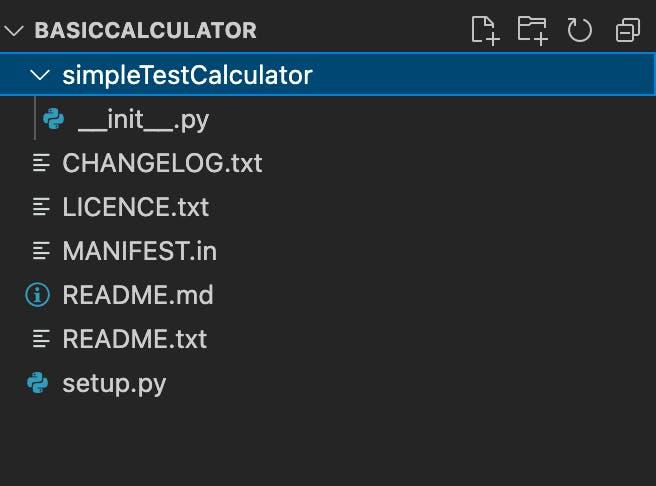Click the lines icon beside MANIFEST.in

[41, 251]
